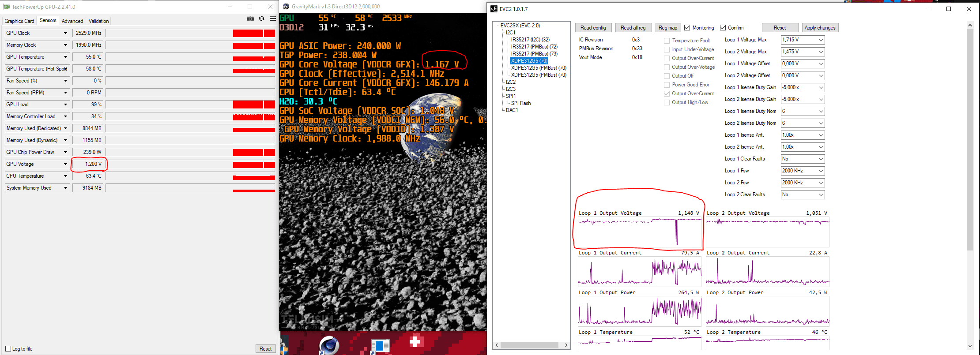The image size is (980, 355).
Task: Click EVC2 Reset button
Action: (x=780, y=28)
